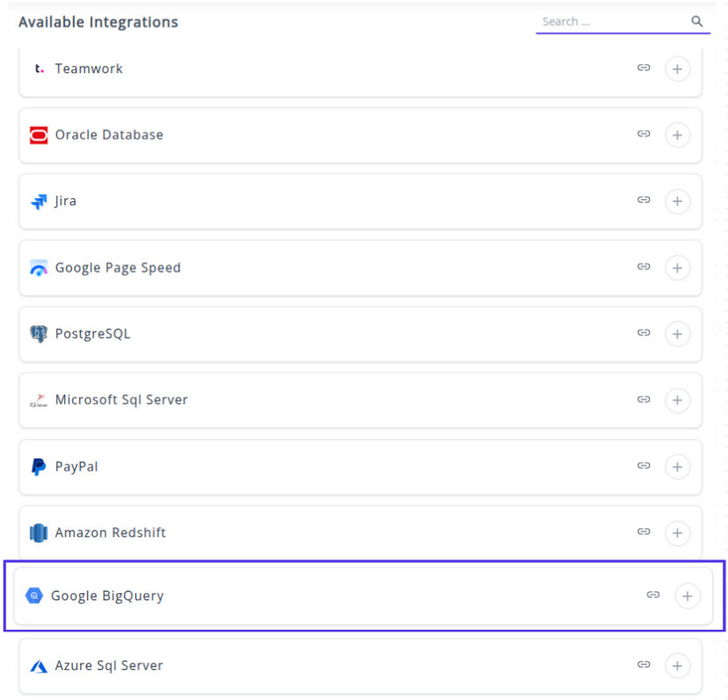
Task: Open the Jira integration entry
Action: pyautogui.click(x=66, y=201)
